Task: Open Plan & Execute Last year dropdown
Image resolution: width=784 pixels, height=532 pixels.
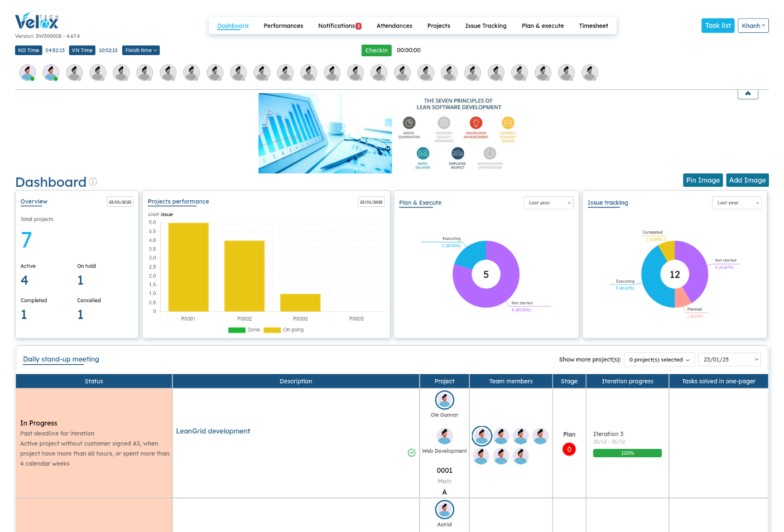Action: [549, 203]
